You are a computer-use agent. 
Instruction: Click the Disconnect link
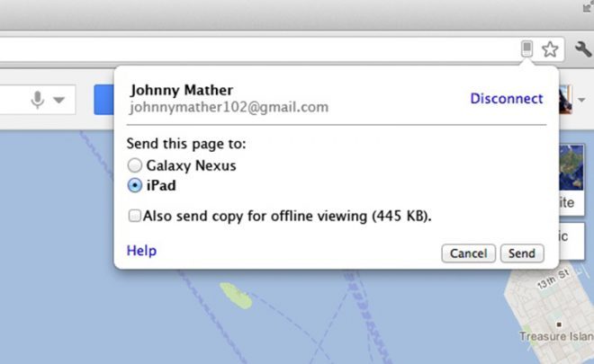pos(507,98)
